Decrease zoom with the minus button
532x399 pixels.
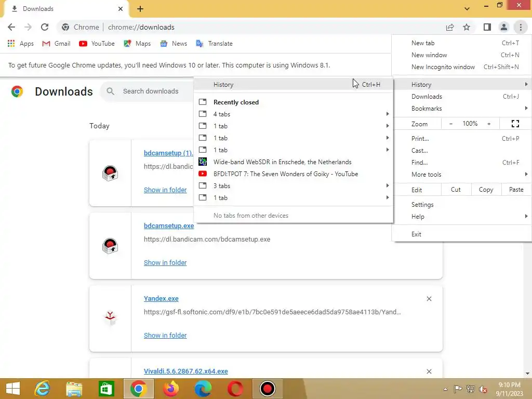[451, 124]
